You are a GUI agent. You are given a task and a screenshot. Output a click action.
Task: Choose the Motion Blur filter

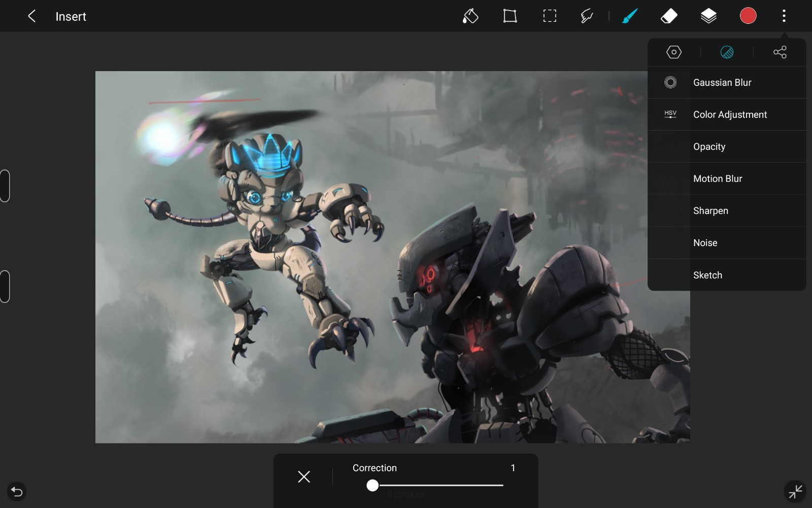tap(718, 179)
